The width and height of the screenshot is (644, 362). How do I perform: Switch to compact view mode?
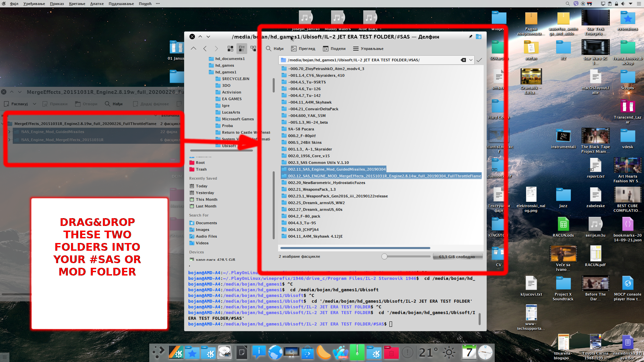coord(242,49)
